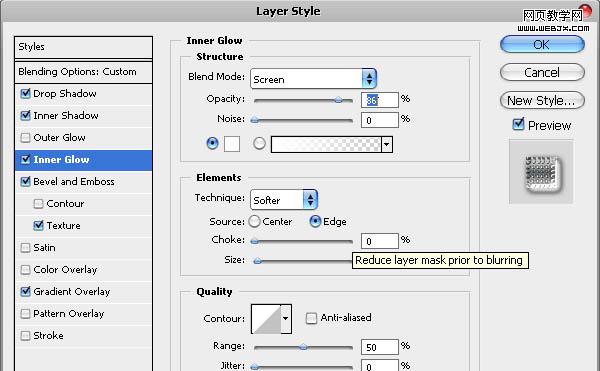Image resolution: width=600 pixels, height=371 pixels.
Task: Open the Contour curve picker arrow
Action: 286,319
